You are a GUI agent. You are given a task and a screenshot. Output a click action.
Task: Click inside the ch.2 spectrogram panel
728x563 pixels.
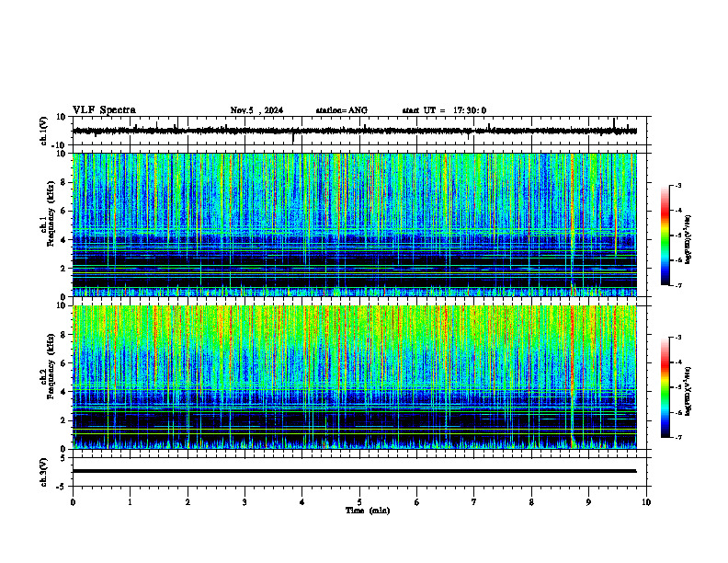coord(355,377)
